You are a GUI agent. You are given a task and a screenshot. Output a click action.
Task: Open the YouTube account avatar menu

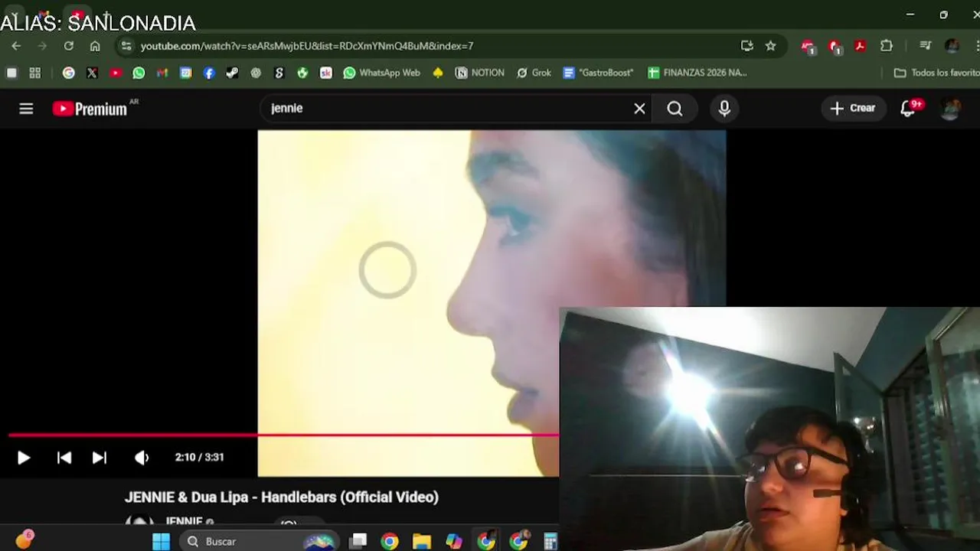coord(951,109)
